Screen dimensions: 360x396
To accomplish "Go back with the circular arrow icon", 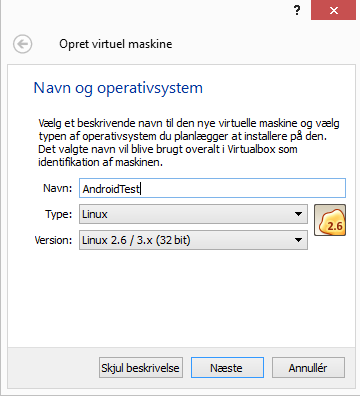I will point(23,44).
